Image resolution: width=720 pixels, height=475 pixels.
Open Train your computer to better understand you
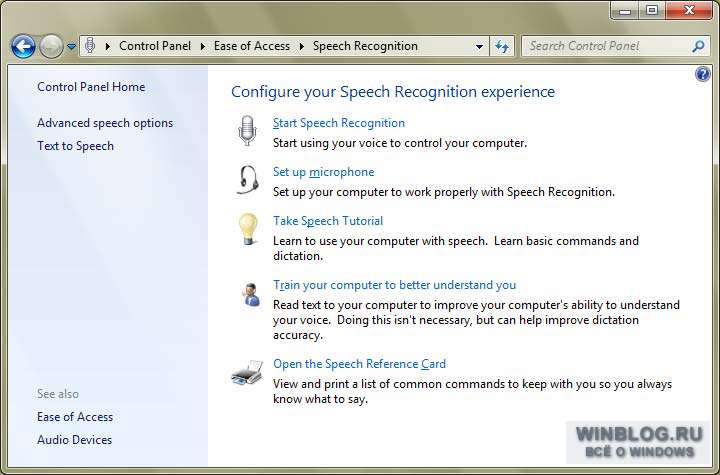394,285
